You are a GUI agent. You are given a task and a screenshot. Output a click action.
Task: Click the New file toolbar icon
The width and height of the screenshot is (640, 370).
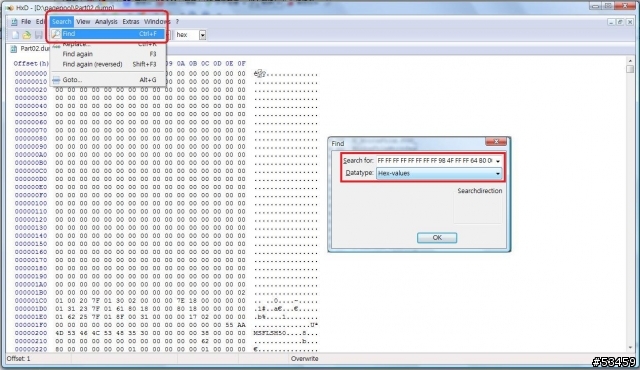coord(15,35)
